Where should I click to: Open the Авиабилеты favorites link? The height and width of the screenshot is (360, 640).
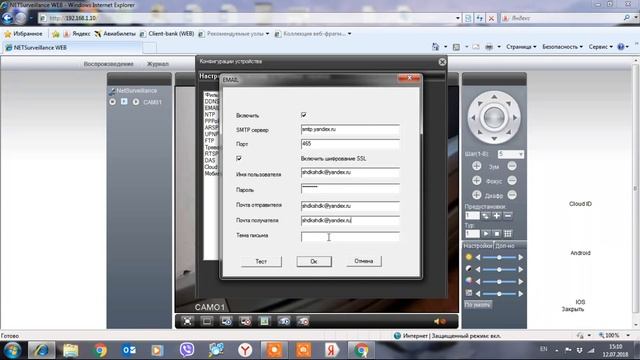tap(115, 34)
